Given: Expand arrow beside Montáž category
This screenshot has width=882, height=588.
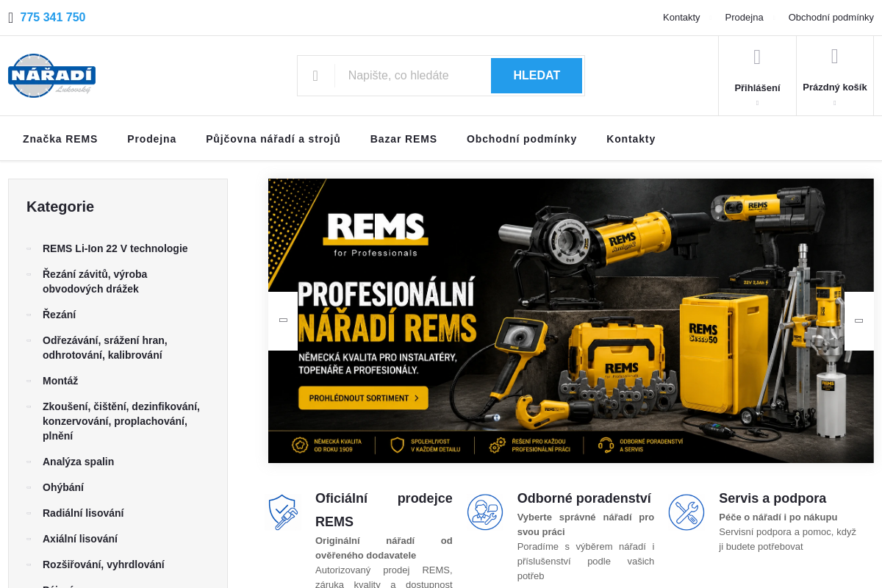Looking at the screenshot, I should (29, 381).
